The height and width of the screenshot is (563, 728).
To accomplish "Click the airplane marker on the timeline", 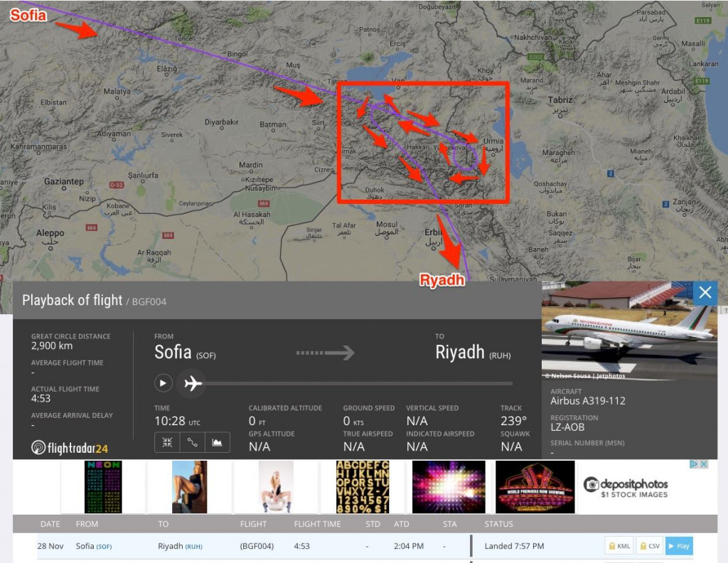I will point(193,383).
